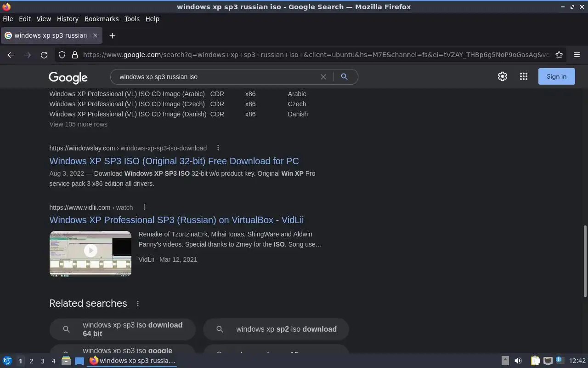The height and width of the screenshot is (368, 588).
Task: Open Windows XP Professional SP3 Russian VidLii link
Action: coord(176,220)
